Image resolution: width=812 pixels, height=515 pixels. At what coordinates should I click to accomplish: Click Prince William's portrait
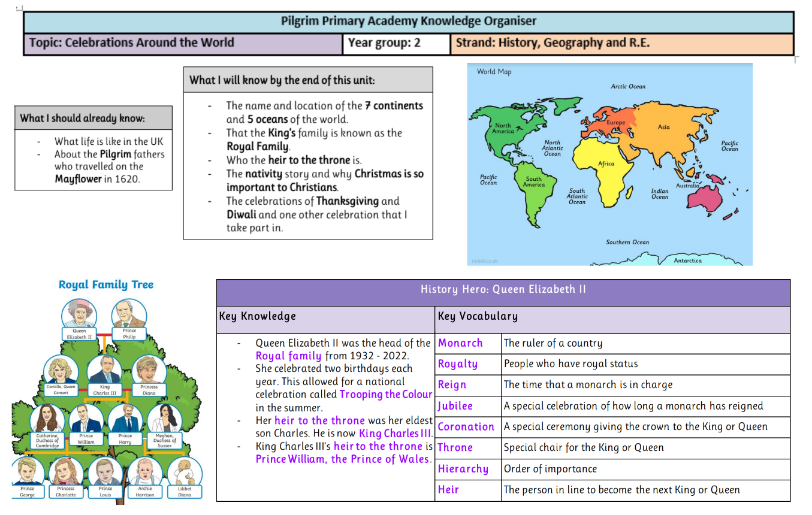86,418
